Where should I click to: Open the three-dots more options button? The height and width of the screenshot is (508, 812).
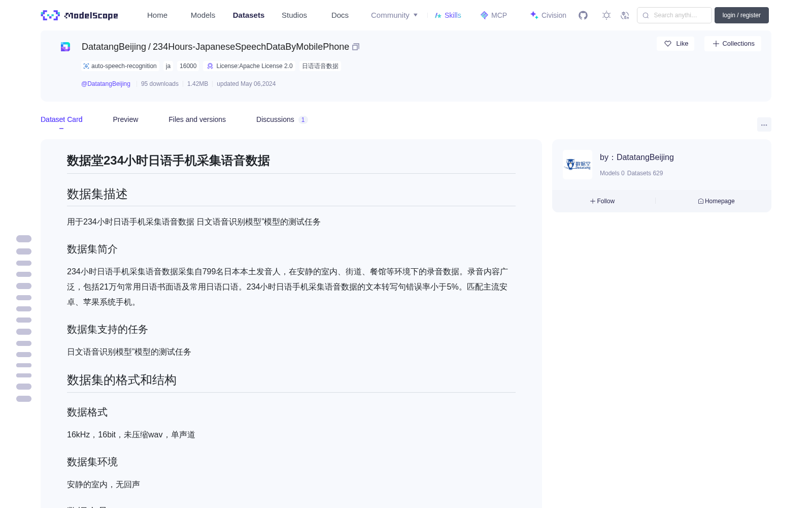click(x=764, y=124)
